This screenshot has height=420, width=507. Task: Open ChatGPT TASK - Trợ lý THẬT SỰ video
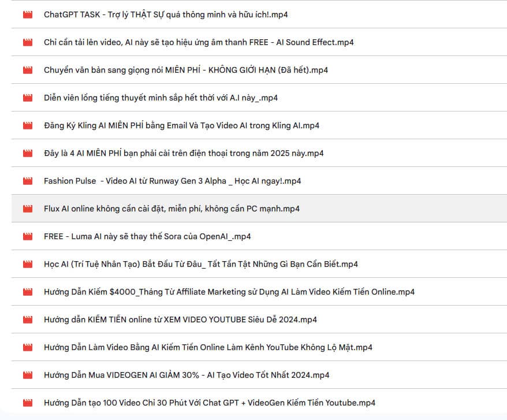click(166, 14)
